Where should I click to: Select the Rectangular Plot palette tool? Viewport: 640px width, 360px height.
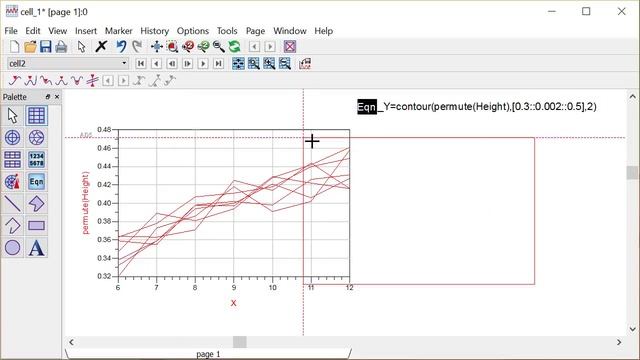coord(36,116)
